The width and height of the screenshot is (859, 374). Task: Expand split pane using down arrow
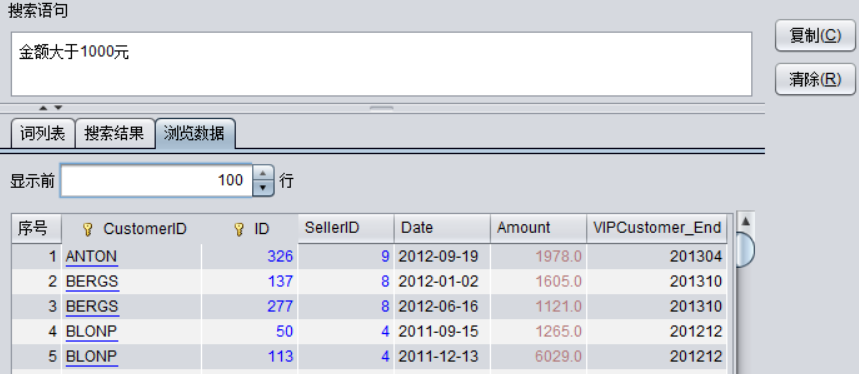click(x=58, y=108)
